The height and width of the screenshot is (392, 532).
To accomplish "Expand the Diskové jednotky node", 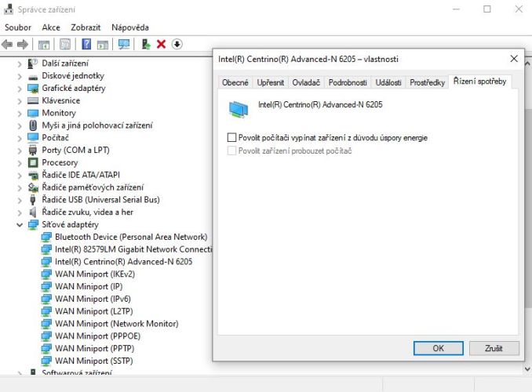I will (x=20, y=76).
